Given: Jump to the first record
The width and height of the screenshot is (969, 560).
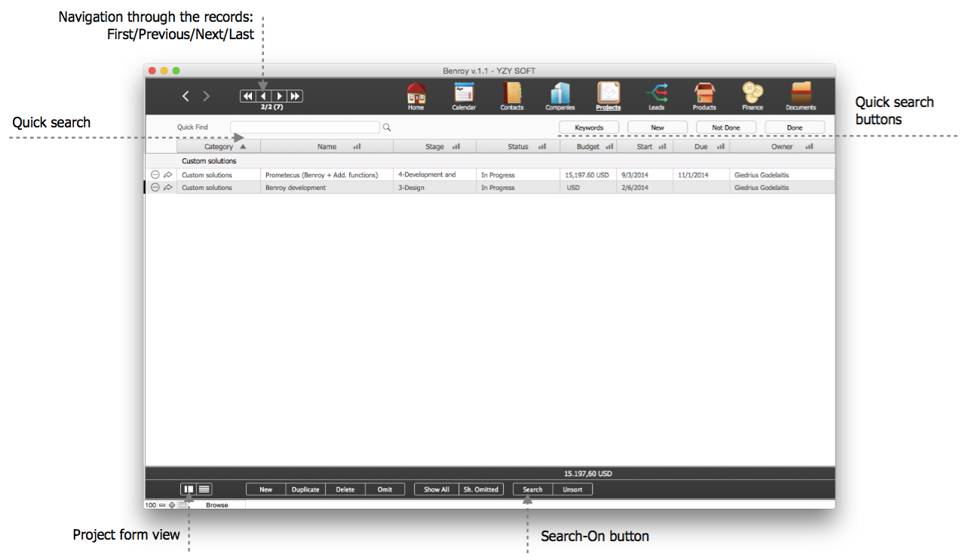Looking at the screenshot, I should [247, 96].
